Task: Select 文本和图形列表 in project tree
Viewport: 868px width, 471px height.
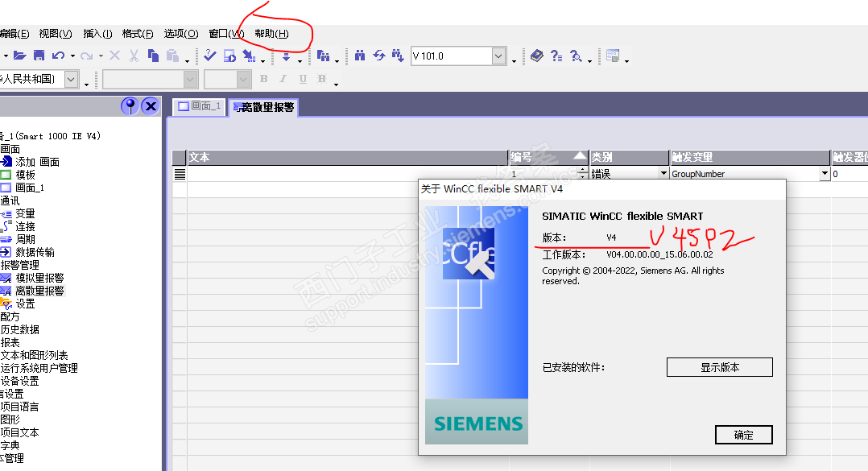Action: 35,355
